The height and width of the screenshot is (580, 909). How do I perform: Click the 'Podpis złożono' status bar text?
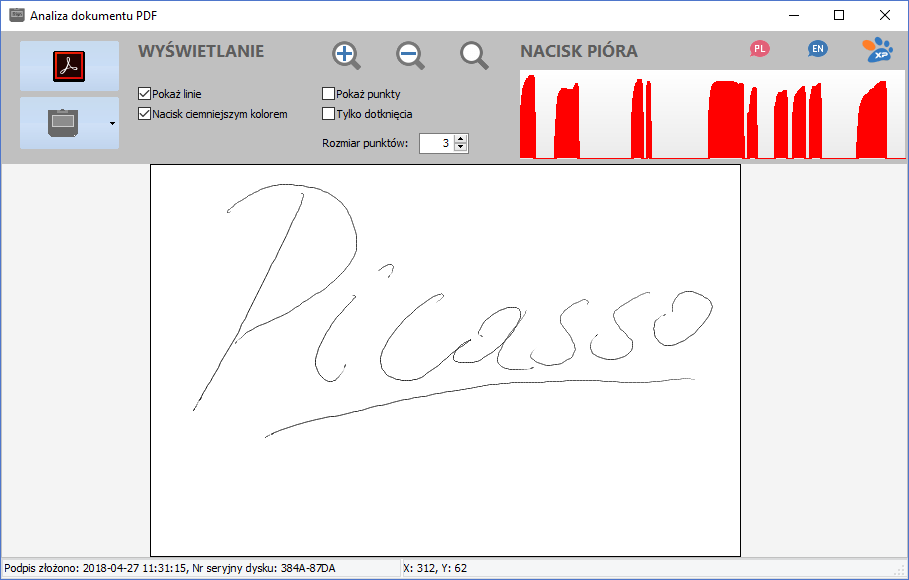pos(170,568)
